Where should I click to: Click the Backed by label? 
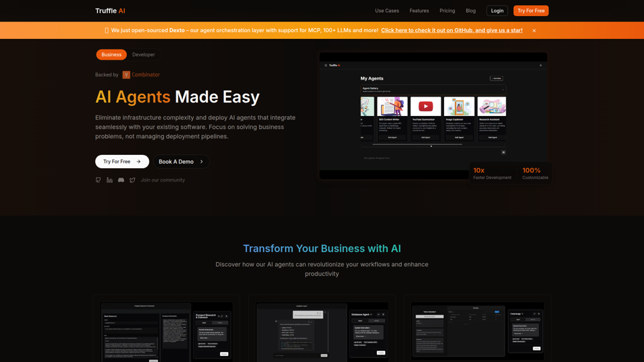coord(107,74)
